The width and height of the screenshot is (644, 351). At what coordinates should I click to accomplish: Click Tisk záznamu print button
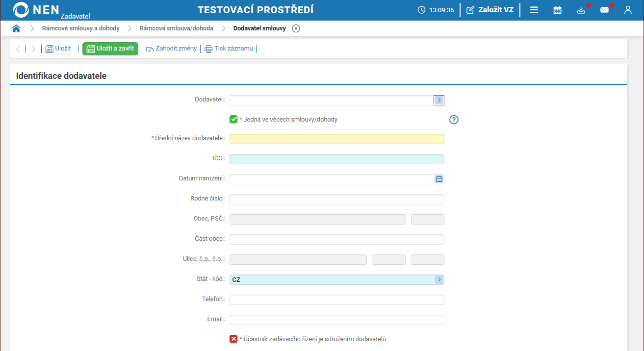click(229, 49)
